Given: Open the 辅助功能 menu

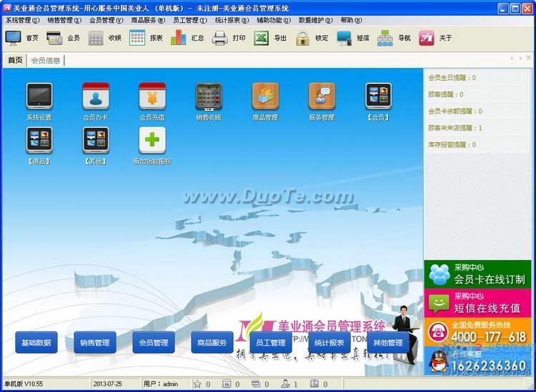Looking at the screenshot, I should pos(274,20).
